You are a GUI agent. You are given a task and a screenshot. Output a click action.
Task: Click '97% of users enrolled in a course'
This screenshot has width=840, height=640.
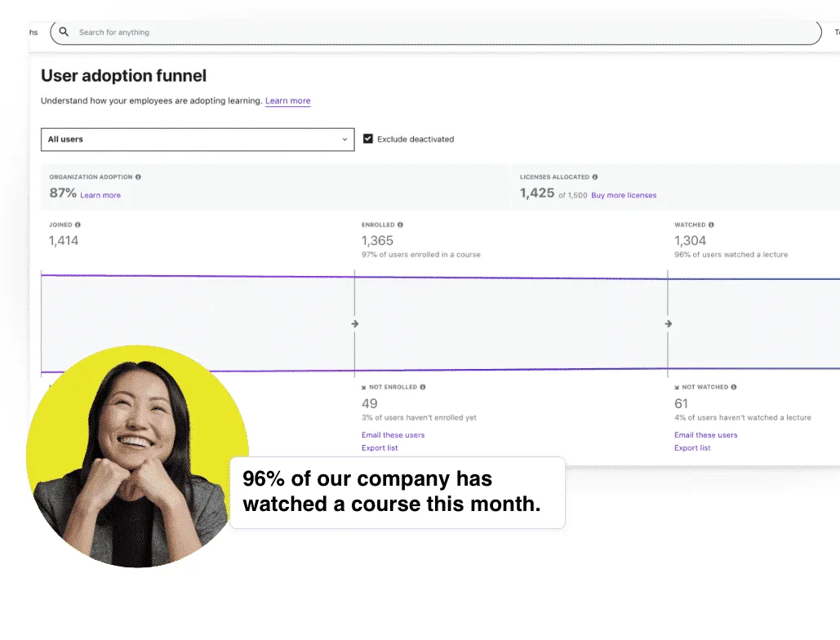point(421,255)
